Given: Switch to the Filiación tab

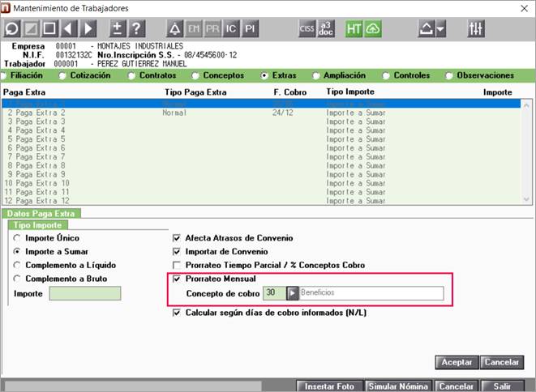Looking at the screenshot, I should tap(22, 75).
